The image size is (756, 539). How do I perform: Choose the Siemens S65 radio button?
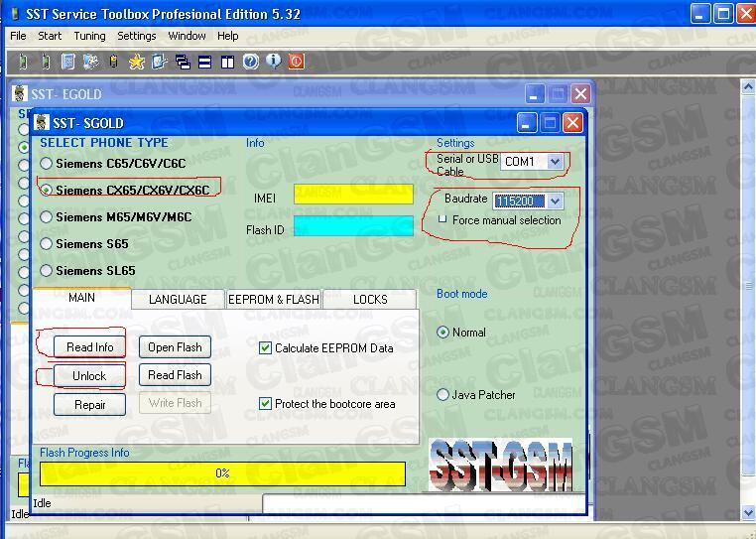[46, 243]
